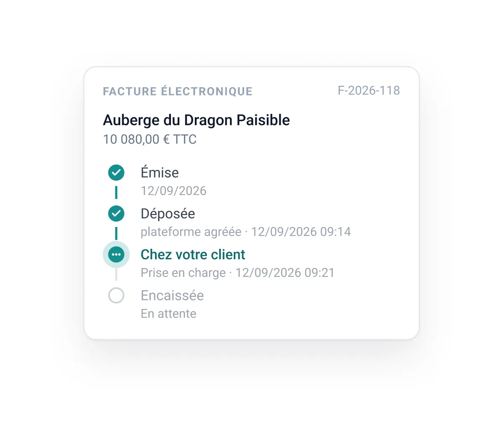Click the Prise en charge timestamp line
The image size is (504, 441).
(238, 273)
